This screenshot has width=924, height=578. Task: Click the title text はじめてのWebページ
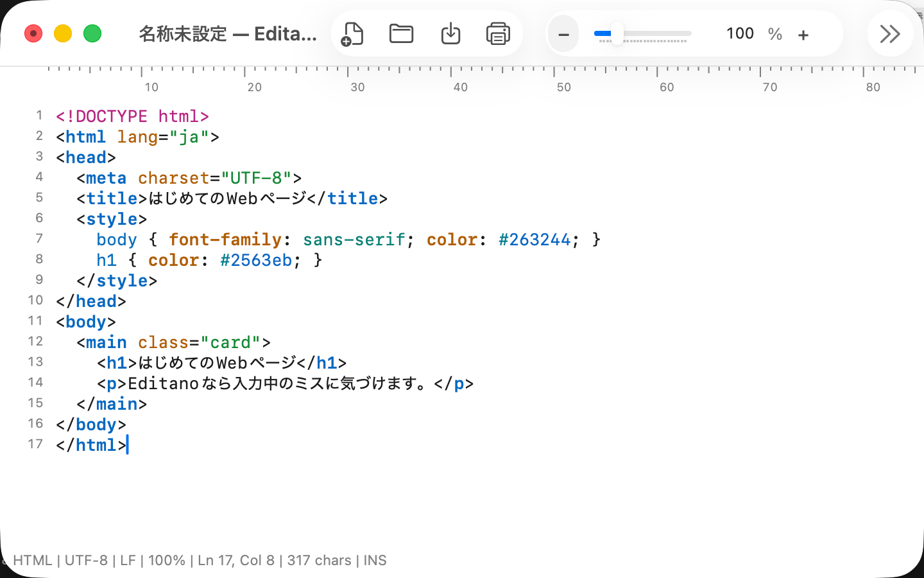coord(227,198)
